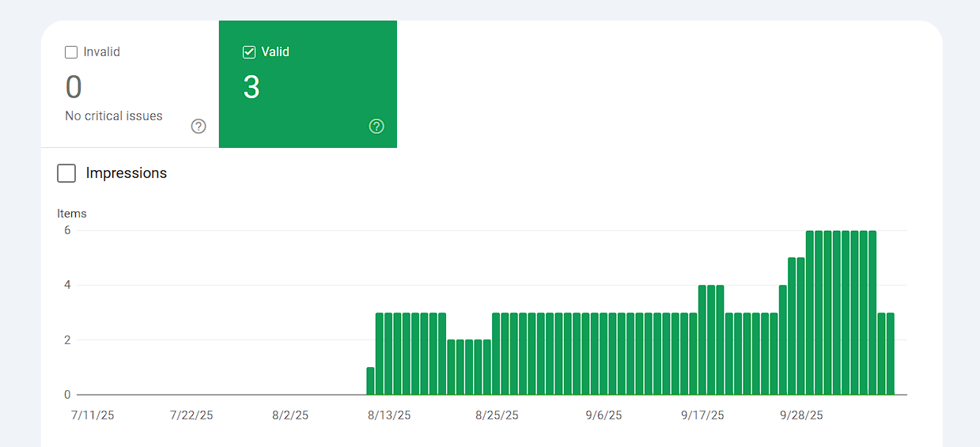Viewport: 980px width, 447px height.
Task: Click the Valid count number 3
Action: (252, 88)
